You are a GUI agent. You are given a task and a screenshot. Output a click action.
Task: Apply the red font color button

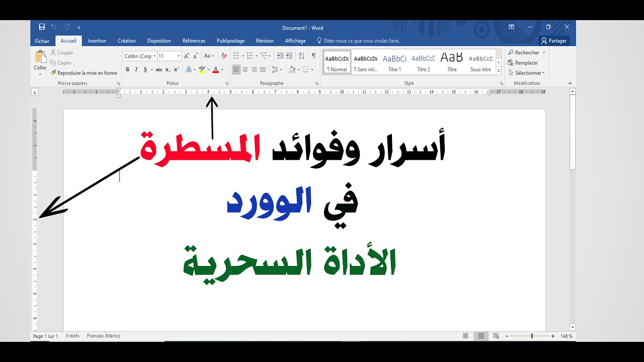[x=216, y=69]
